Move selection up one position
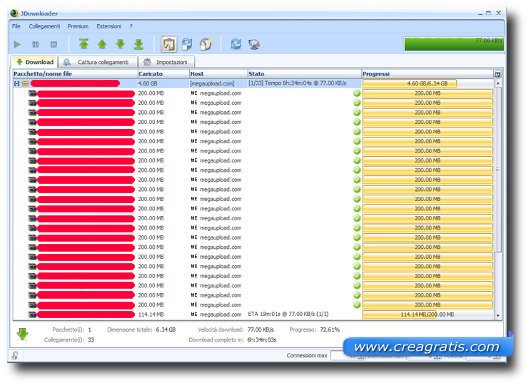 tap(102, 44)
